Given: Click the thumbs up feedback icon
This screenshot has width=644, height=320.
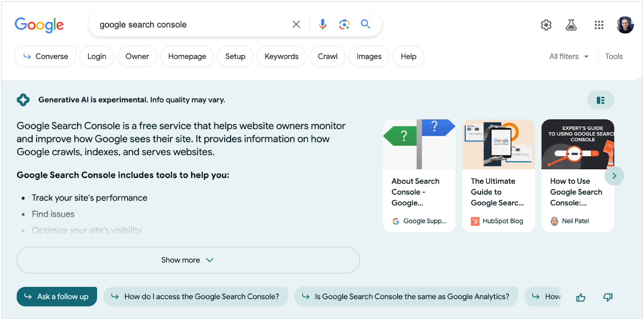Looking at the screenshot, I should pyautogui.click(x=580, y=297).
